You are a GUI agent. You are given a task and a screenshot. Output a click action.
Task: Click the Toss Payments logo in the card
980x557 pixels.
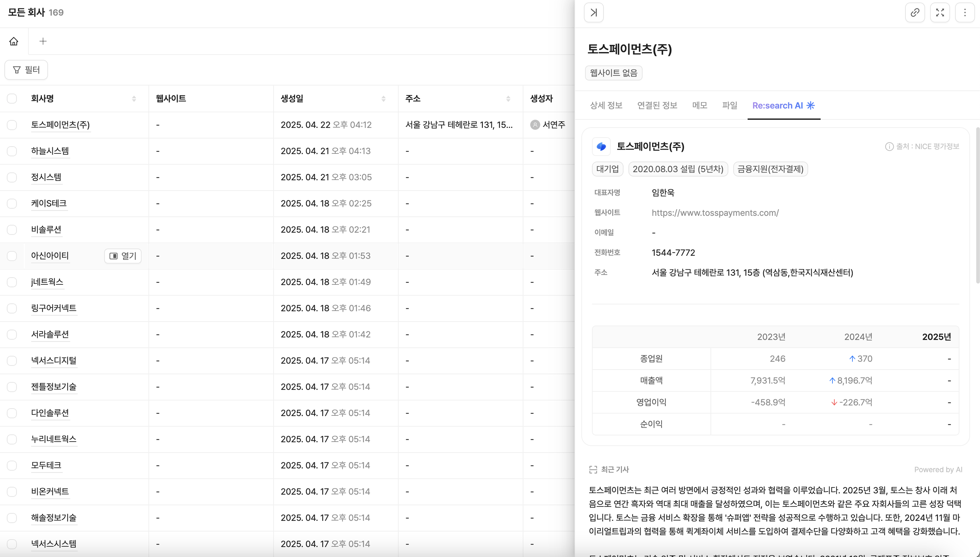(601, 147)
